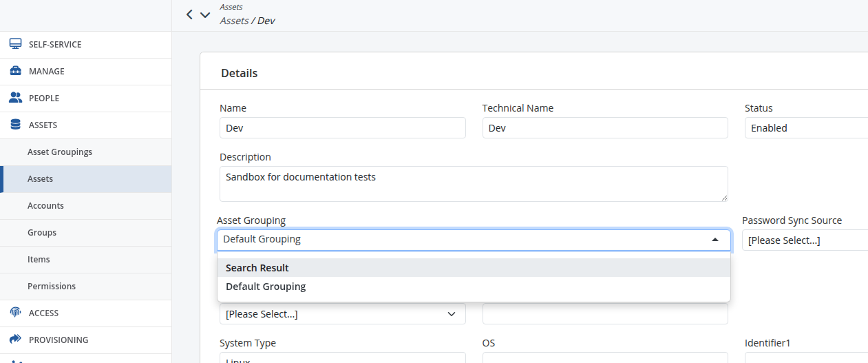Click the Dev breadcrumb text

(266, 21)
